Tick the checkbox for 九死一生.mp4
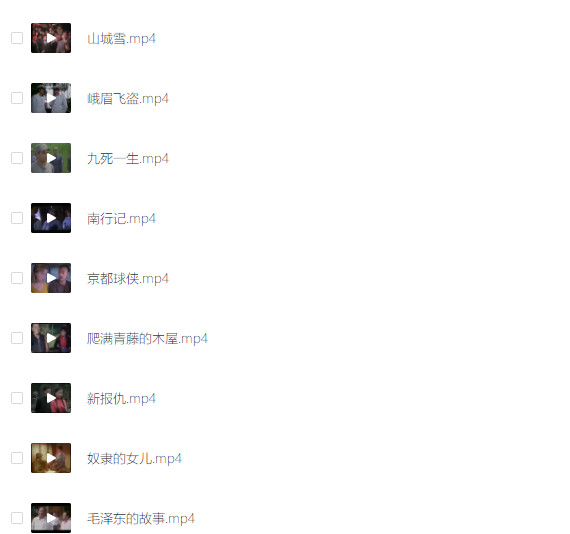This screenshot has width=570, height=534. pos(17,158)
